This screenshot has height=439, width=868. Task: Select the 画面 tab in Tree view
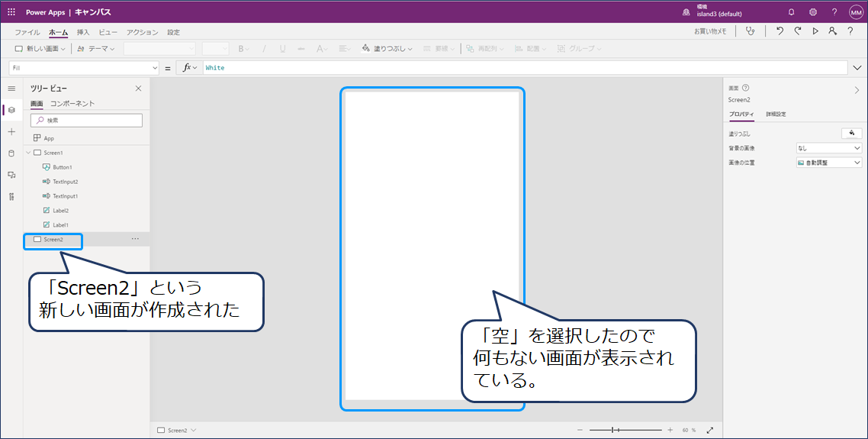point(37,104)
